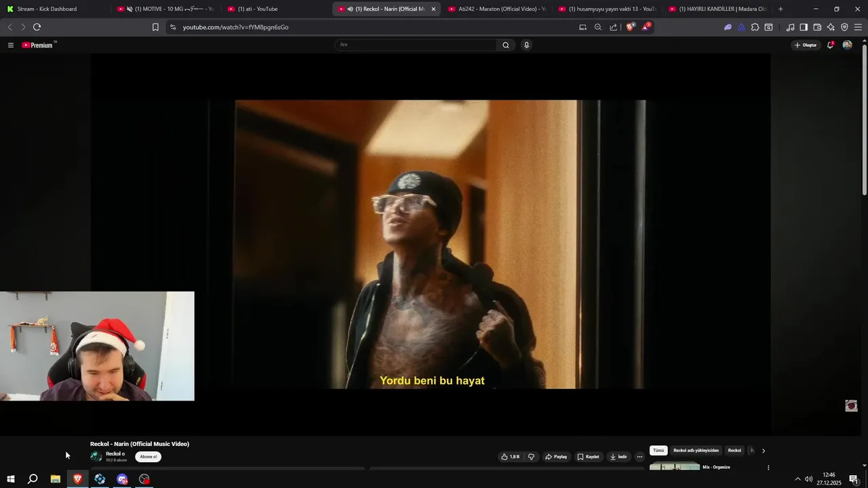Start voice search with the microphone icon
868x488 pixels.
526,45
